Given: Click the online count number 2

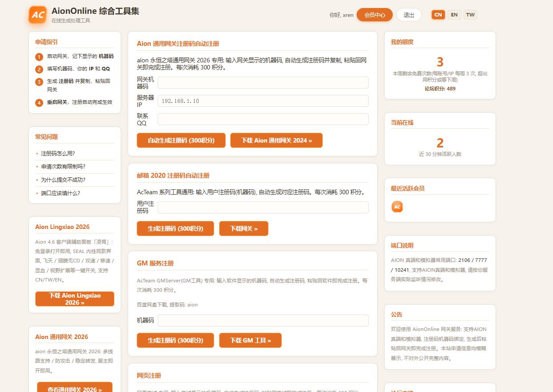Looking at the screenshot, I should coord(440,143).
